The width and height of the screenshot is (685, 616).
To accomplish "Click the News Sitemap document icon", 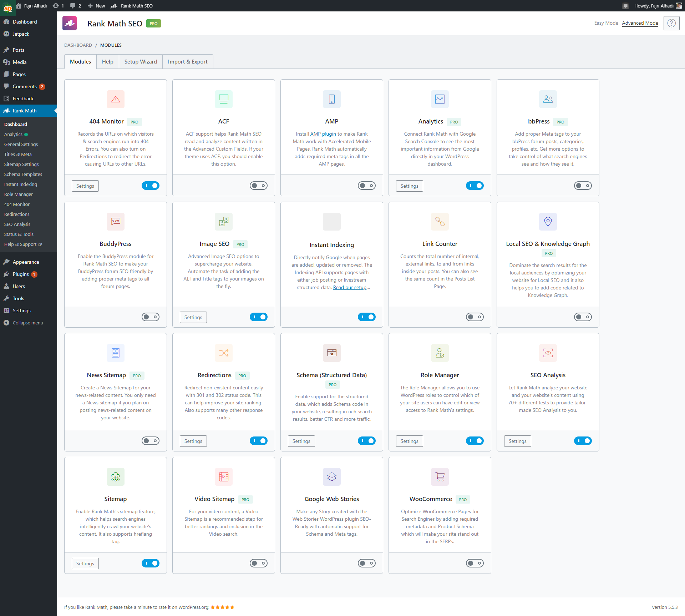I will click(116, 353).
